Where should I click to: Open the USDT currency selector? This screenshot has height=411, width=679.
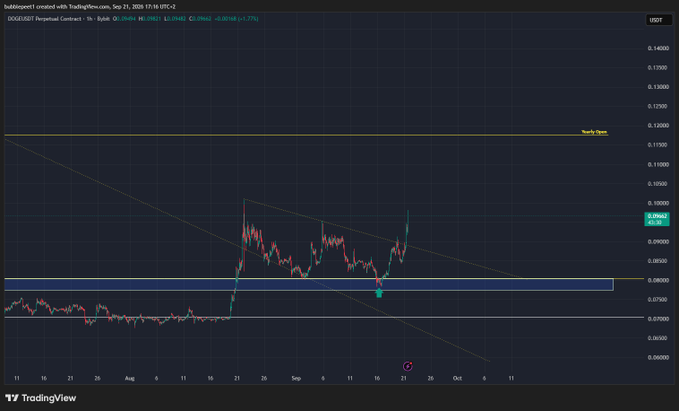pyautogui.click(x=659, y=20)
